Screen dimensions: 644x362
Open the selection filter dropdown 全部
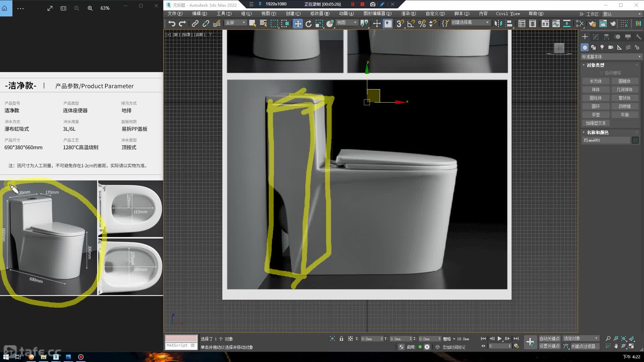(236, 22)
